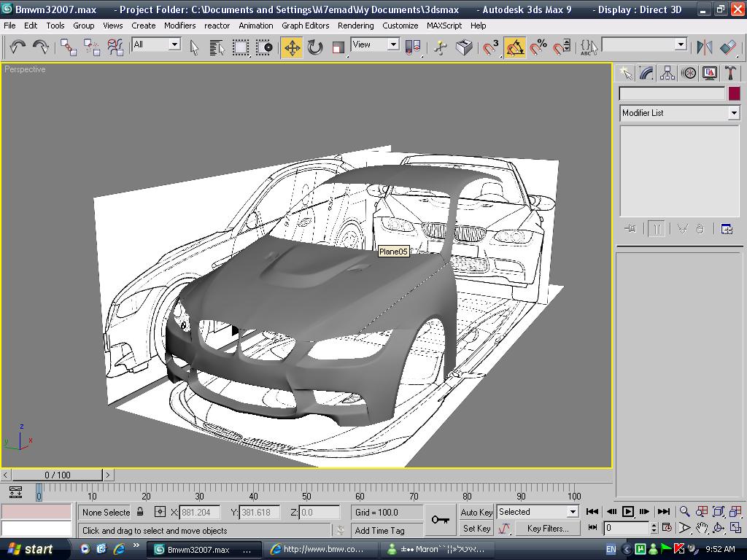Activate the Select and Uniform Scale tool
This screenshot has height=560, width=747.
pos(338,47)
